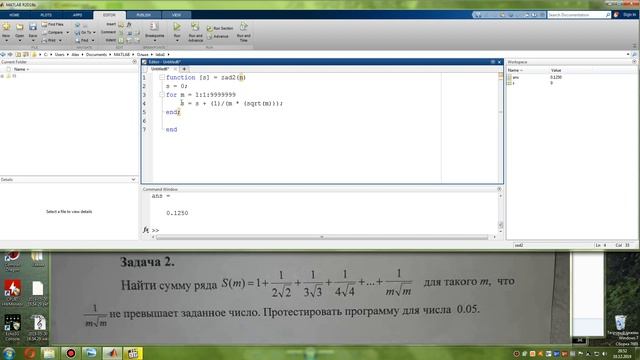Screen dimensions: 640x360
Task: Collapse the function block fold marker on line 1
Action: (162, 77)
